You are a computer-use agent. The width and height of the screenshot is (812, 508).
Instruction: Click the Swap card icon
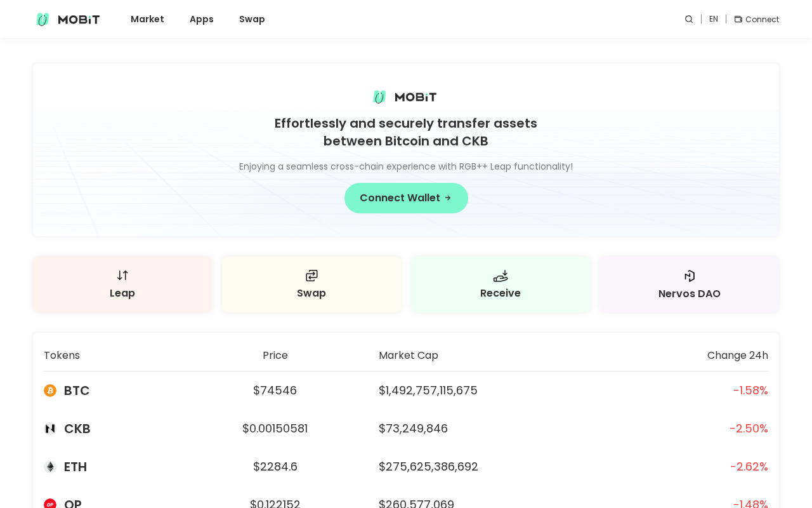[311, 276]
